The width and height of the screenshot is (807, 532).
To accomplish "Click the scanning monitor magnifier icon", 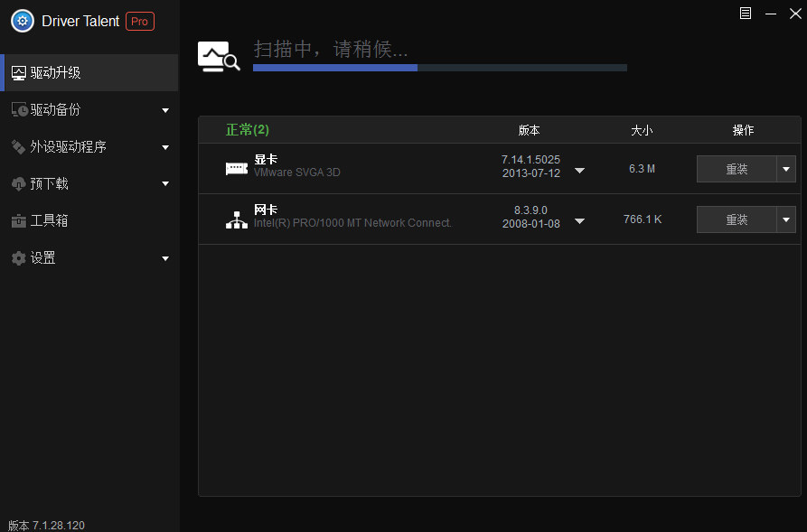I will [x=219, y=57].
